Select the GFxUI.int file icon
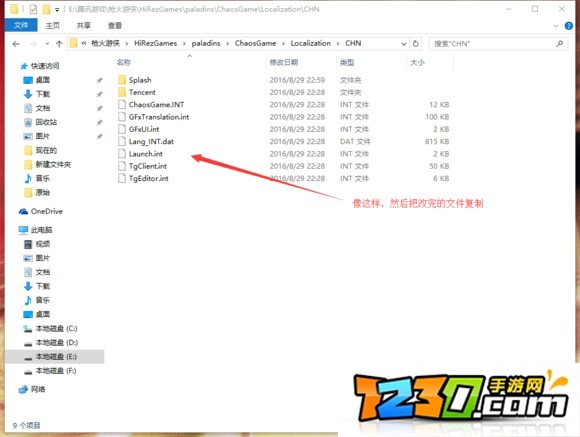 tap(122, 129)
